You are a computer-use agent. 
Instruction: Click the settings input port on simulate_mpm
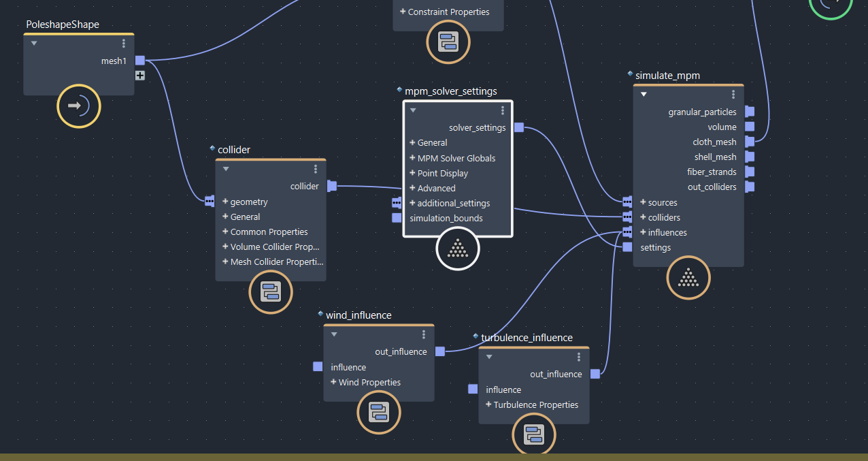coord(627,247)
